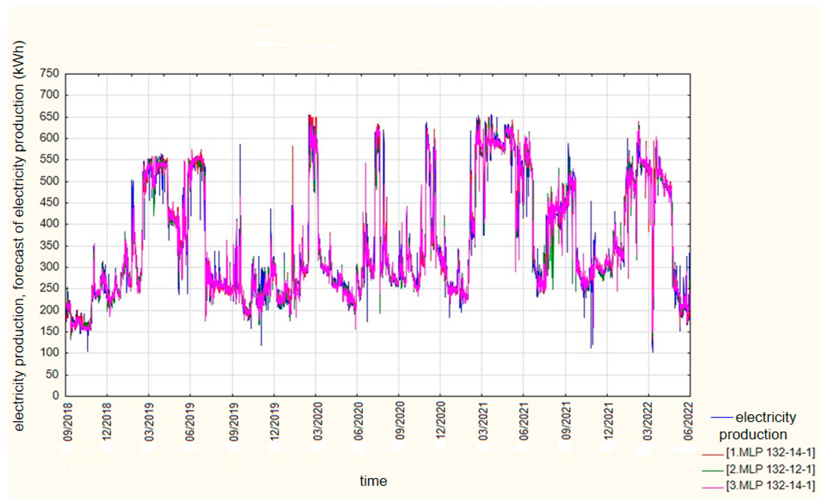Click the 09/2021 x-axis date label
Image resolution: width=825 pixels, height=504 pixels.
point(566,422)
